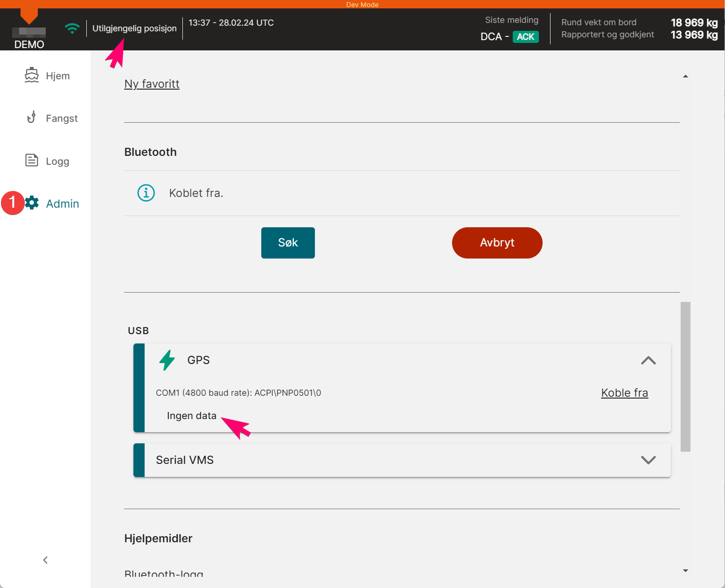Click the Fangst fish hook icon
Image resolution: width=725 pixels, height=588 pixels.
(31, 117)
